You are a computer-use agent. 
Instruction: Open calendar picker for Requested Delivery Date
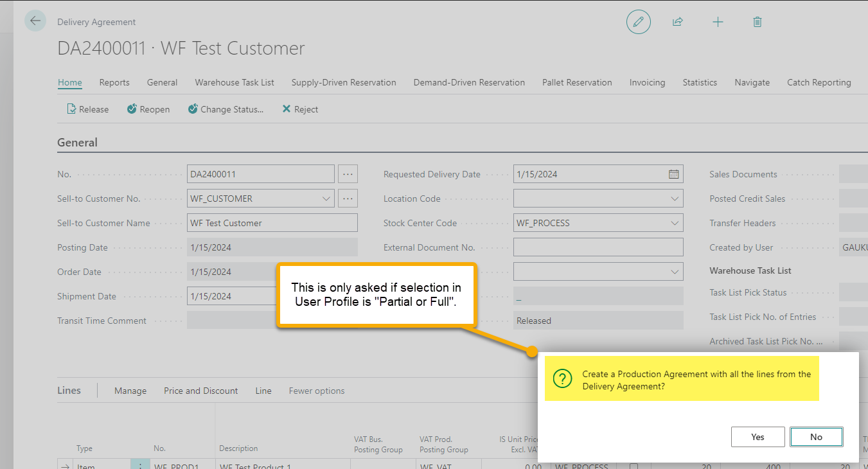673,174
